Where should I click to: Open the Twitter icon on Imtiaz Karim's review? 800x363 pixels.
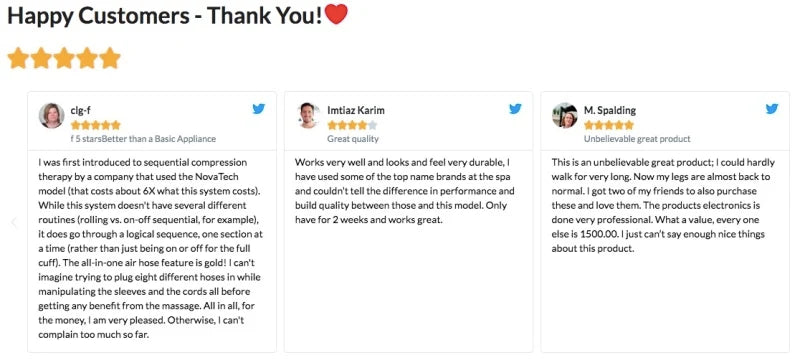(x=515, y=108)
